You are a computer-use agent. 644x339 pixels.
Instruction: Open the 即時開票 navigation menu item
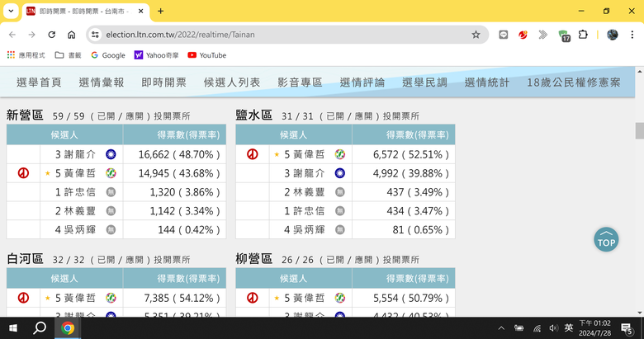pyautogui.click(x=163, y=82)
